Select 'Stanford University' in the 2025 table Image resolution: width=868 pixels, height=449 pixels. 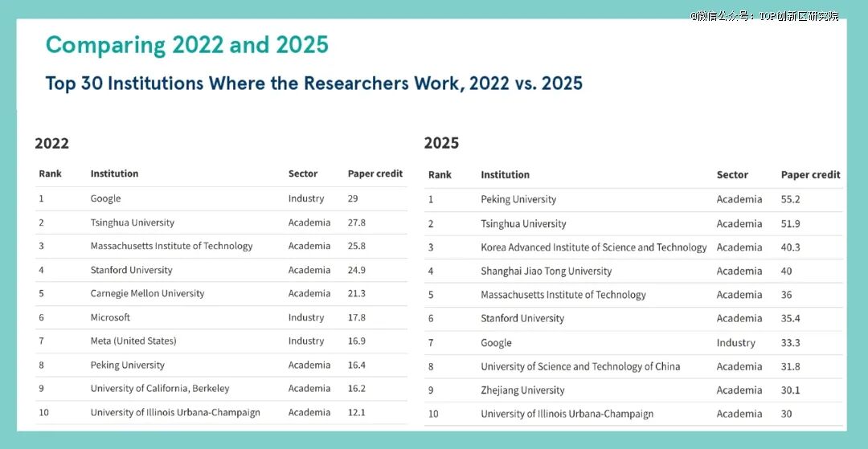(522, 319)
